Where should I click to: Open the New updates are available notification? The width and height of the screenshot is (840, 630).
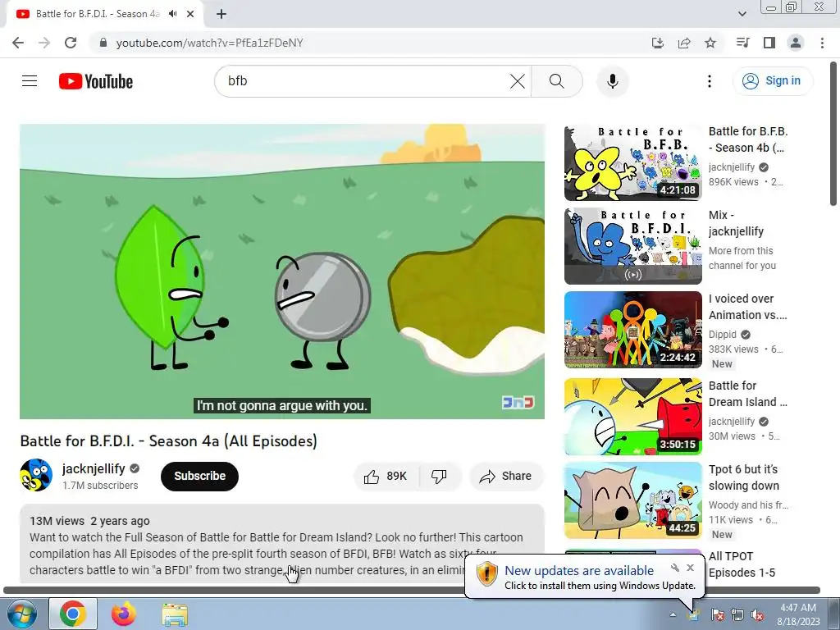point(579,571)
